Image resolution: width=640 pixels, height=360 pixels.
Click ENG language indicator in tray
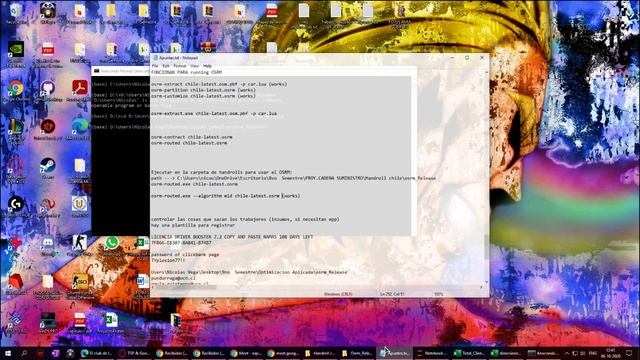(592, 353)
